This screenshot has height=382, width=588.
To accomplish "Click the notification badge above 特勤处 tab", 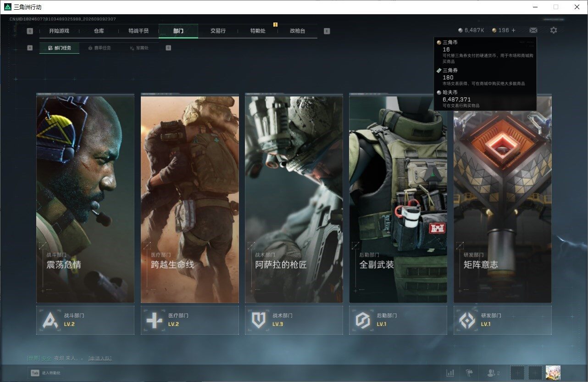I will 275,24.
